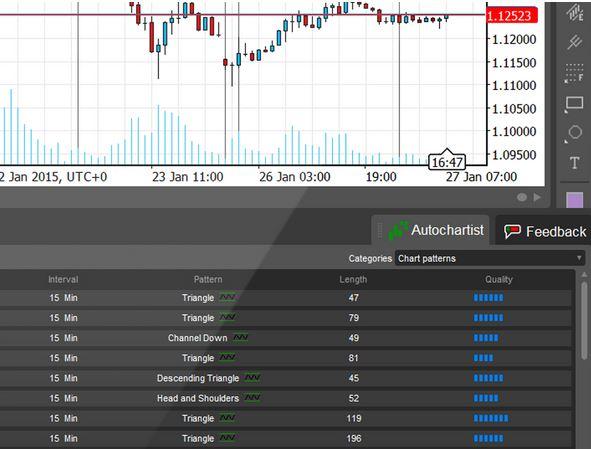Click length value 45
The height and width of the screenshot is (449, 591).
tap(354, 378)
